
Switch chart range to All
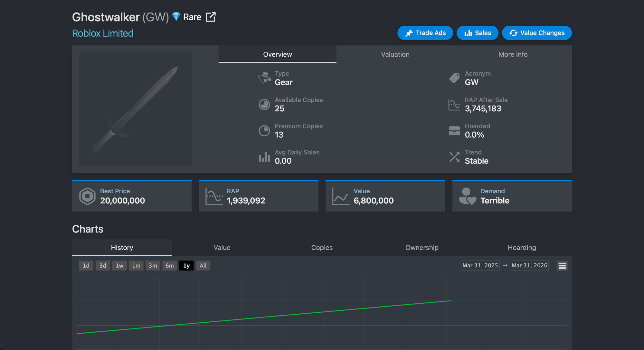[x=203, y=266]
